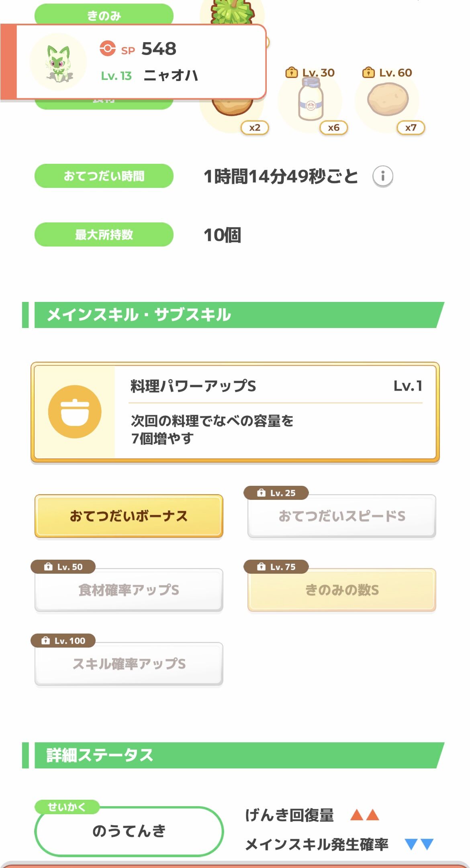The height and width of the screenshot is (868, 470).
Task: Tap the durian berry icon
Action: [x=232, y=11]
